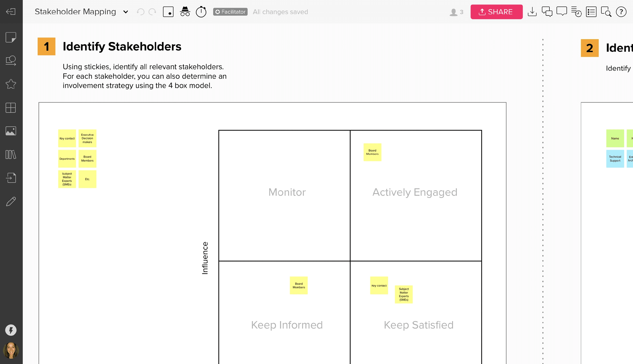Toggle private mode with the incognito icon
This screenshot has height=364, width=633.
pyautogui.click(x=185, y=12)
